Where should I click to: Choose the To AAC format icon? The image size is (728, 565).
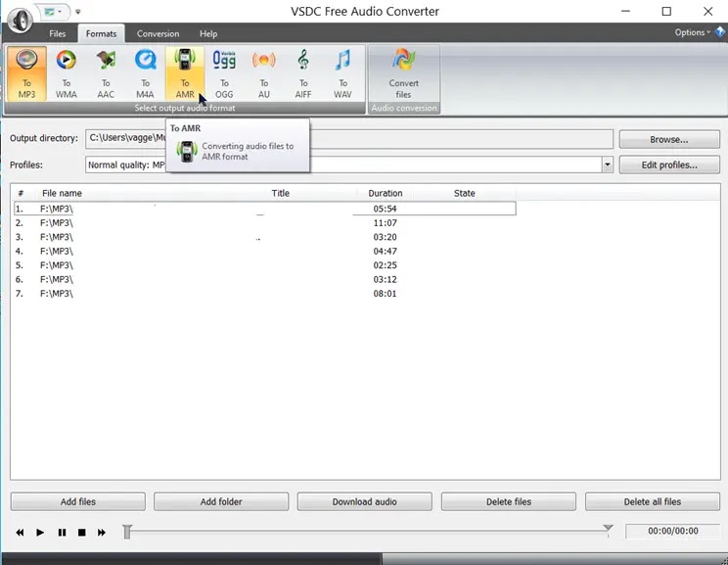click(106, 73)
